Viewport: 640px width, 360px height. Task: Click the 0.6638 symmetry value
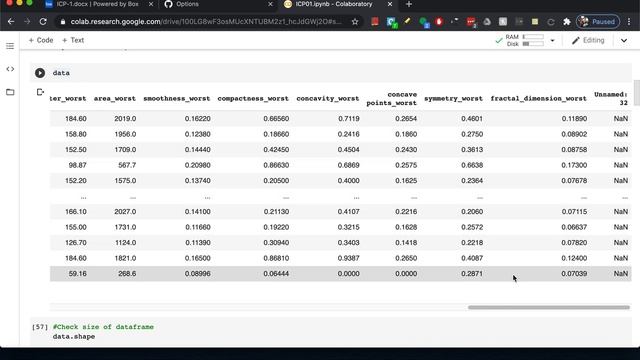(472, 165)
